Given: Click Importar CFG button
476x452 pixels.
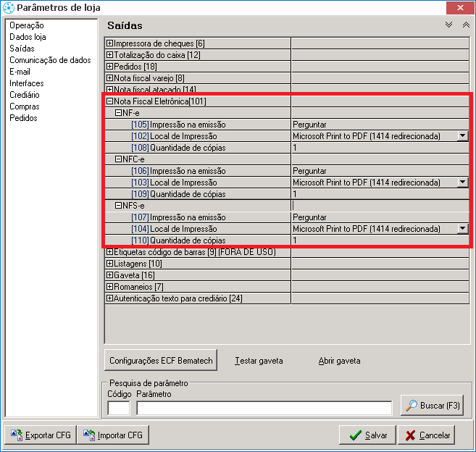Looking at the screenshot, I should pyautogui.click(x=113, y=435).
